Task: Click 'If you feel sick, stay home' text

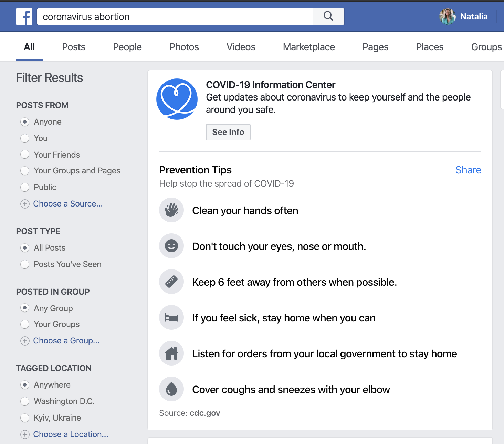Action: (284, 318)
